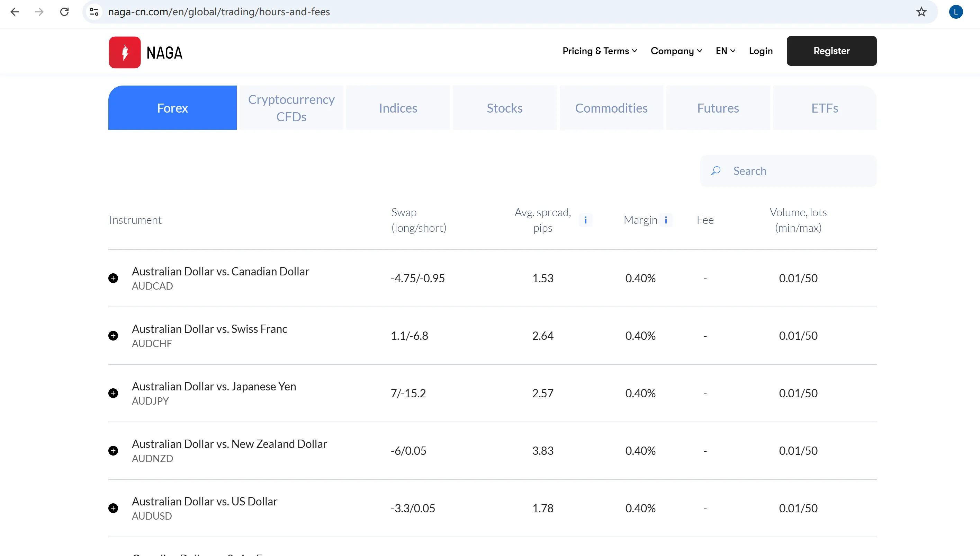Bookmark this page with the star icon
The image size is (980, 556).
coord(921,12)
